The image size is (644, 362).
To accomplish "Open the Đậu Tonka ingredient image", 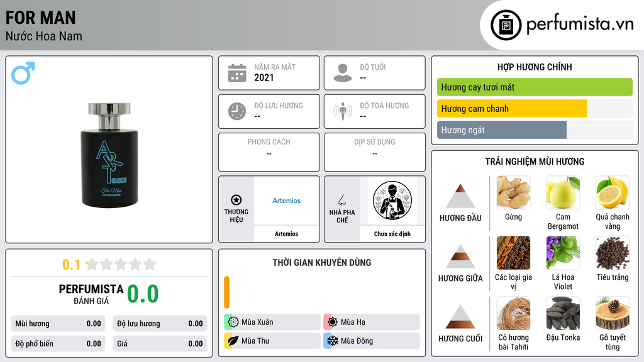I will [563, 313].
